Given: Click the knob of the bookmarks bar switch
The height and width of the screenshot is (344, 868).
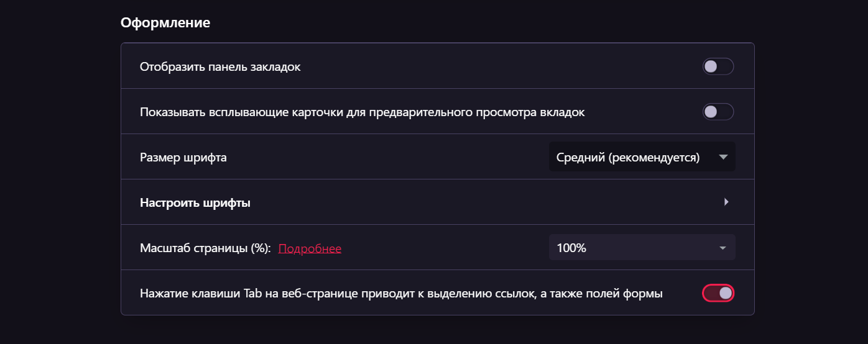Looking at the screenshot, I should coord(711,66).
